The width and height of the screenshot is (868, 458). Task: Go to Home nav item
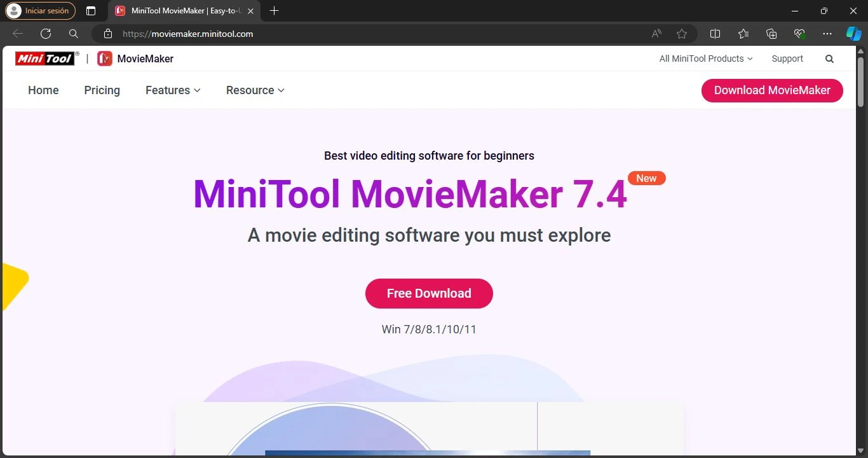[43, 90]
